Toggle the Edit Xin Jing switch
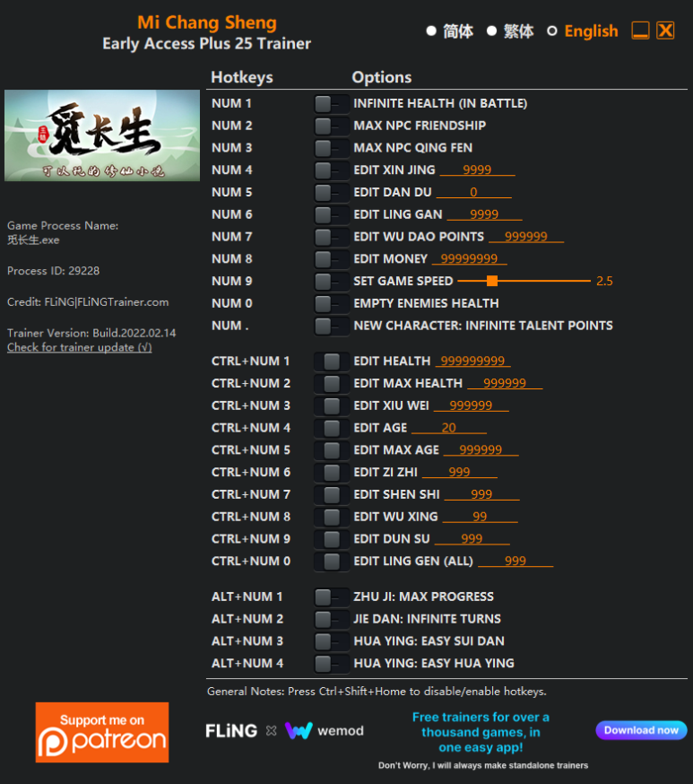This screenshot has width=693, height=784. (x=332, y=170)
